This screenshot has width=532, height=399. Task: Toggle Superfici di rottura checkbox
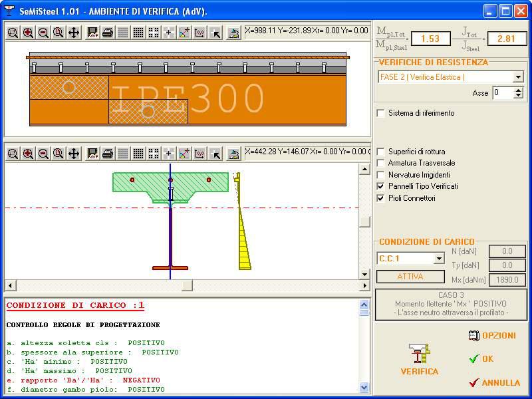(x=381, y=152)
